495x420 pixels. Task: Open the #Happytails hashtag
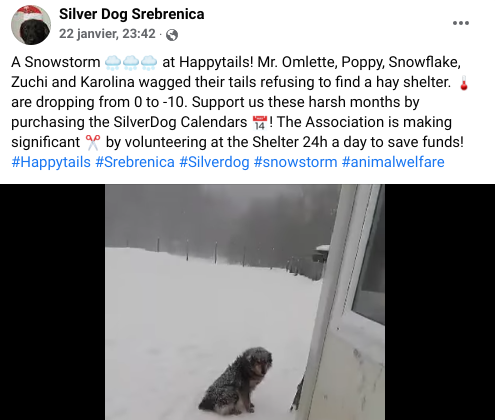51,162
